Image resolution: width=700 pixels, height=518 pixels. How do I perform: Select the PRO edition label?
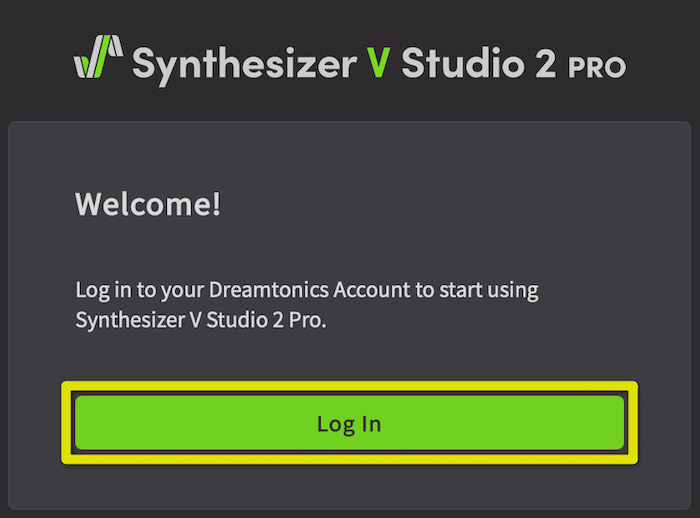pos(597,67)
